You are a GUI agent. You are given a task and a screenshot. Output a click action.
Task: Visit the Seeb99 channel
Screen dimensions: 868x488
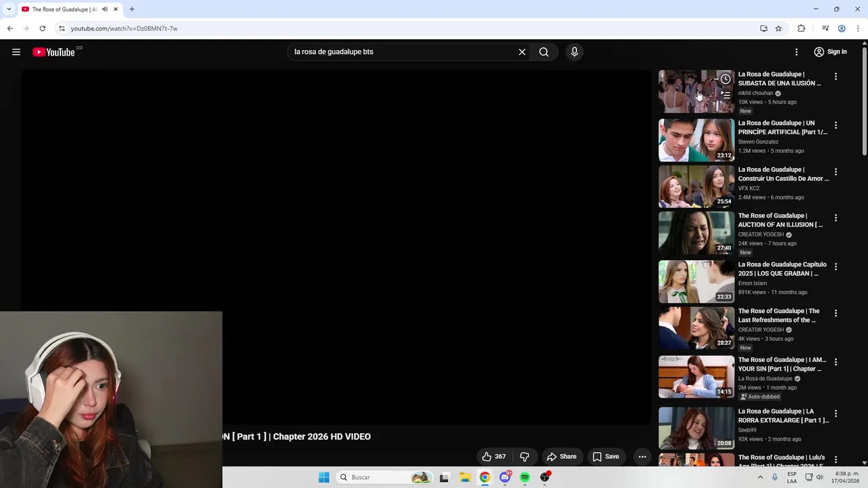(x=747, y=430)
